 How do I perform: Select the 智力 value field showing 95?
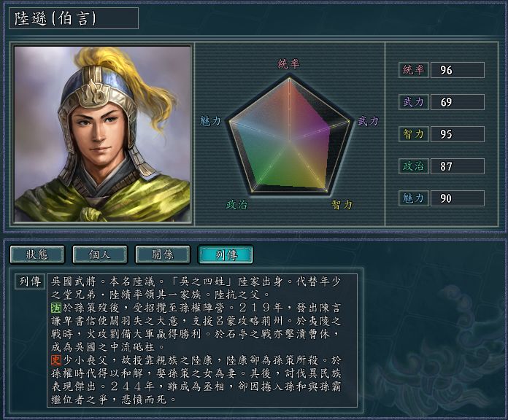458,134
